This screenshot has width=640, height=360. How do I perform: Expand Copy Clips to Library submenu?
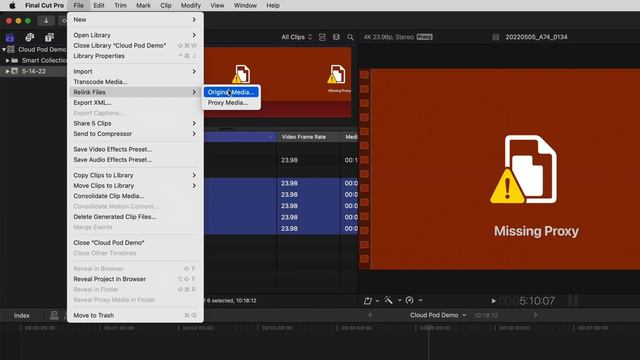pyautogui.click(x=135, y=175)
